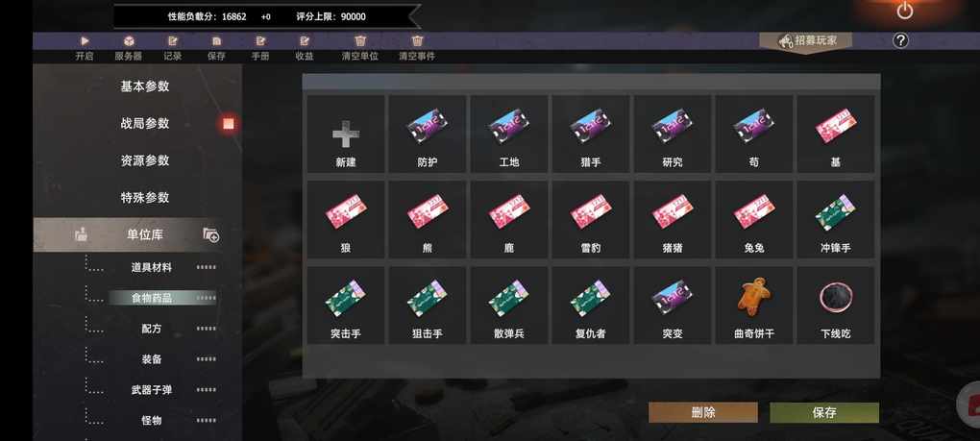Click the power icon at top right

pyautogui.click(x=904, y=11)
